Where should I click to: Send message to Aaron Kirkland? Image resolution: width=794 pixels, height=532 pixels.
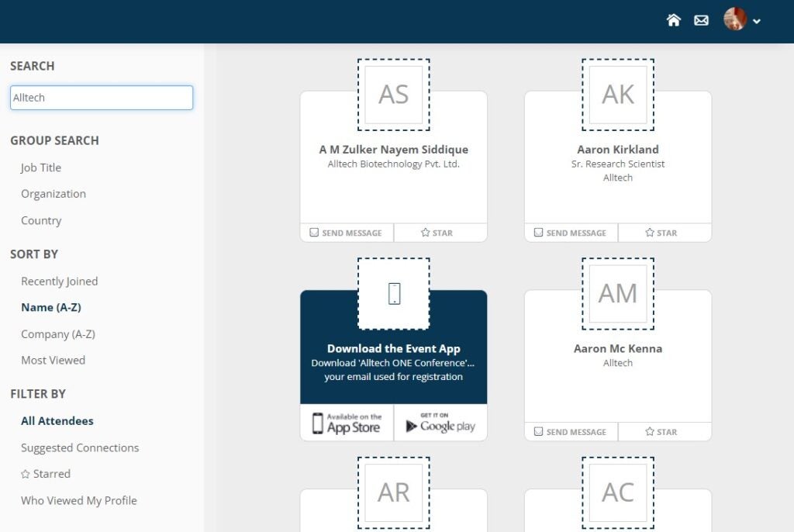pyautogui.click(x=571, y=233)
